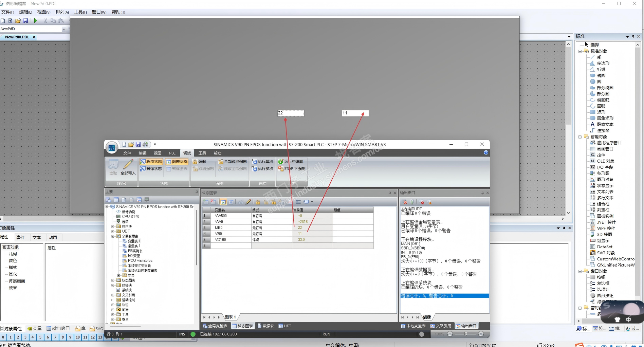This screenshot has height=347, width=644.
Task: Open the NewPdl0 object dropdown in the graphics editor
Action: point(63,29)
